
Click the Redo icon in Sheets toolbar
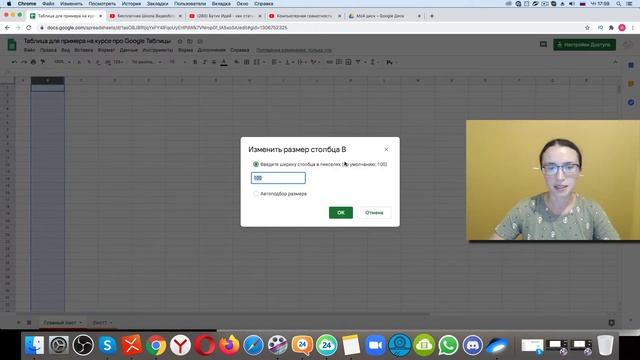pyautogui.click(x=24, y=62)
